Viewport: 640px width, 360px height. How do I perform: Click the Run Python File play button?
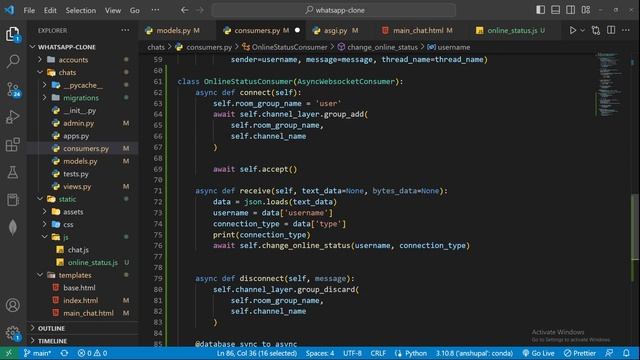573,30
